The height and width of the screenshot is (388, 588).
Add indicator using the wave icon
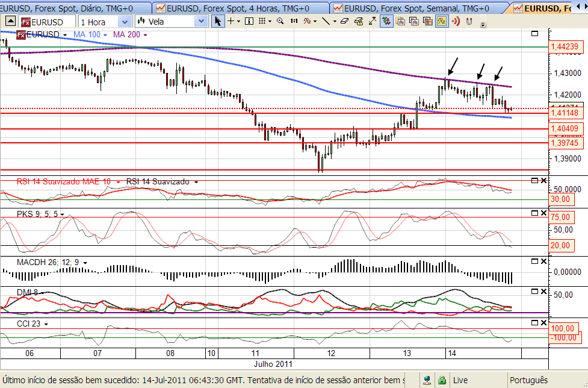click(x=307, y=22)
